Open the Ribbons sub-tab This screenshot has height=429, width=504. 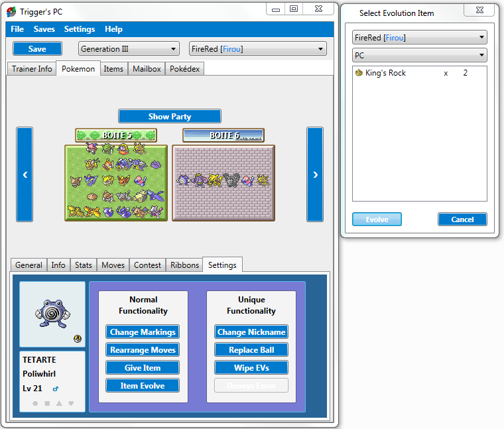click(x=184, y=265)
